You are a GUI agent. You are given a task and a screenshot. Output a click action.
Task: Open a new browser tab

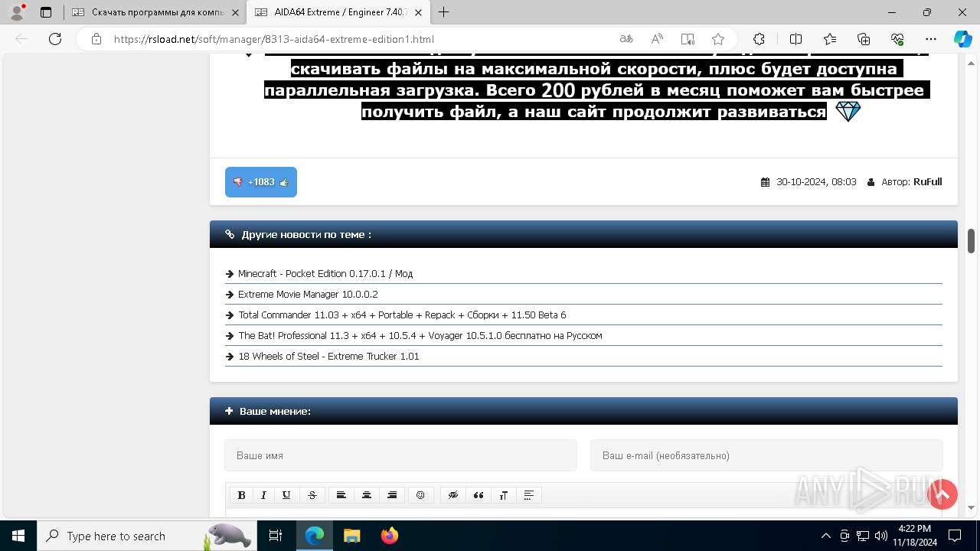coord(443,12)
